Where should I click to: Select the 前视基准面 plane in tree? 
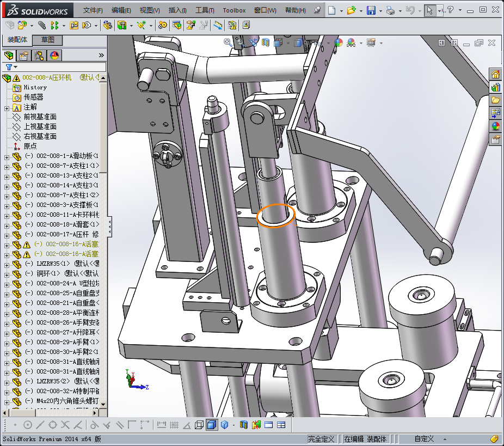[40, 117]
